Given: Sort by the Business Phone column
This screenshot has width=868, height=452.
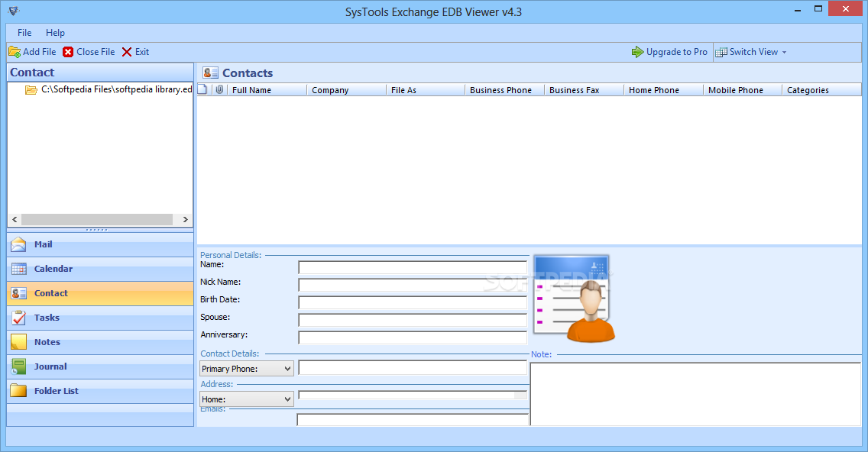Looking at the screenshot, I should tap(505, 90).
